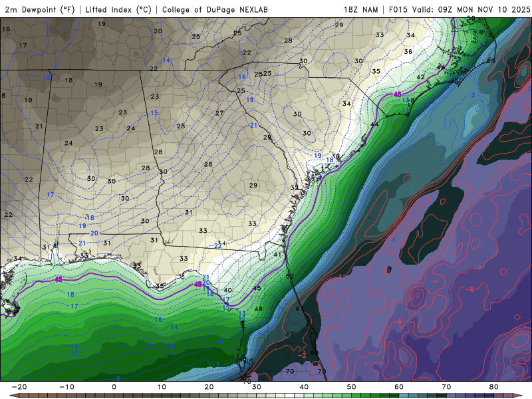
Task: Click the "18Z NAM" model run label
Action: (360, 9)
